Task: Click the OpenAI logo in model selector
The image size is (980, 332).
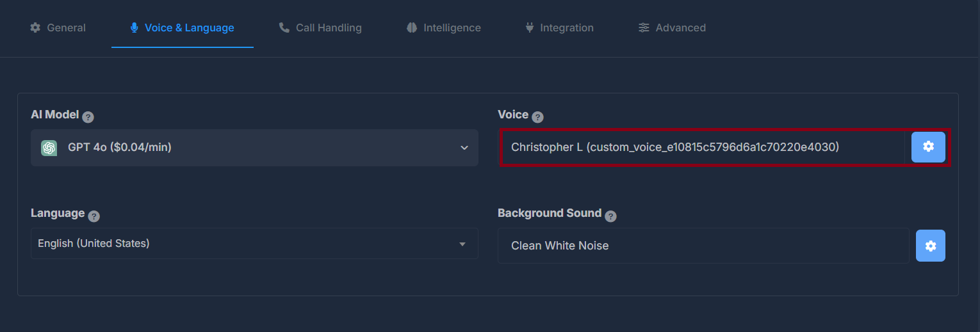Action: (x=49, y=148)
